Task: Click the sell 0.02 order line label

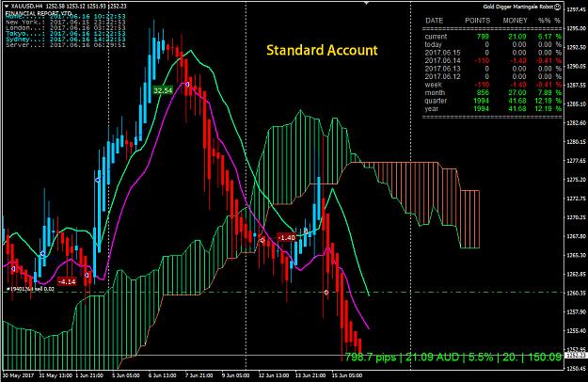Action: 31,289
